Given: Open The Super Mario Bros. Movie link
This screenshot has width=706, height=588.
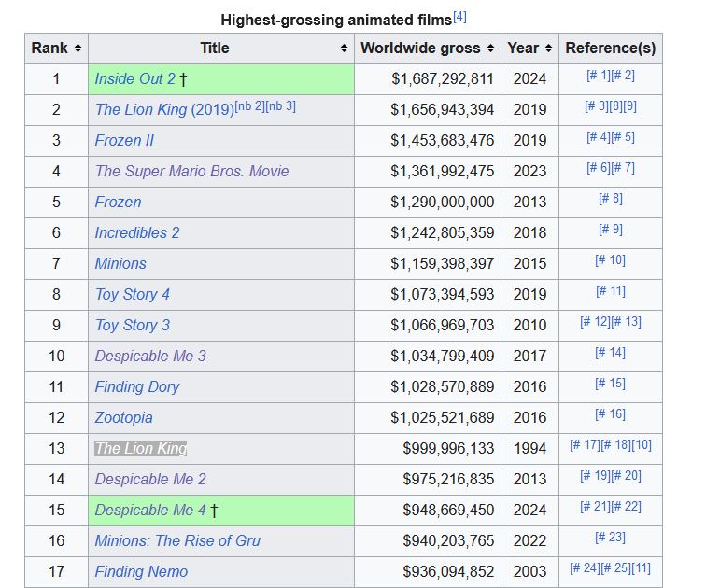Looking at the screenshot, I should [x=191, y=172].
